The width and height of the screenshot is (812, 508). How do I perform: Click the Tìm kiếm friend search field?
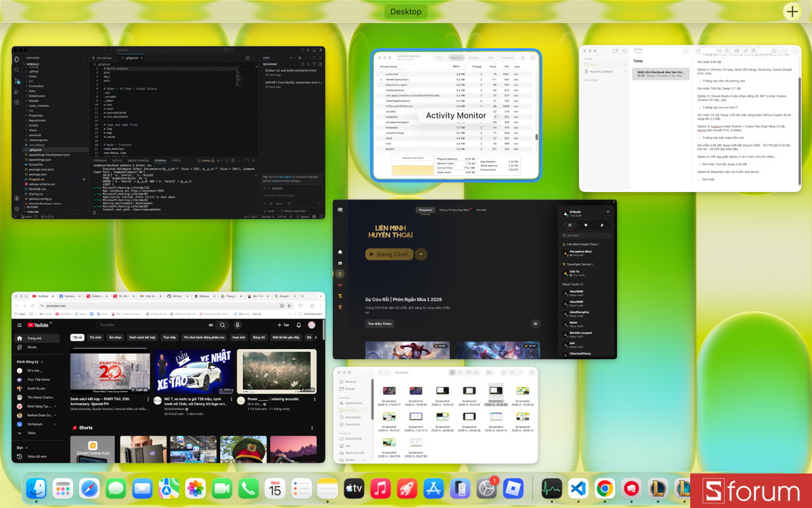585,235
